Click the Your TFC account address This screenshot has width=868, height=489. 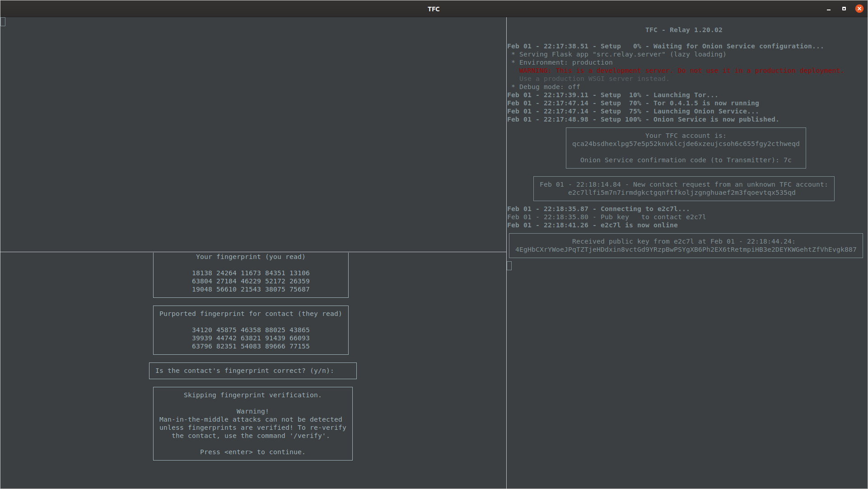pyautogui.click(x=686, y=144)
